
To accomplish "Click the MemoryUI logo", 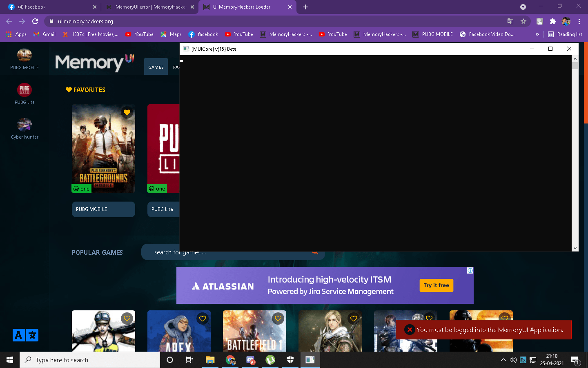I will (95, 63).
